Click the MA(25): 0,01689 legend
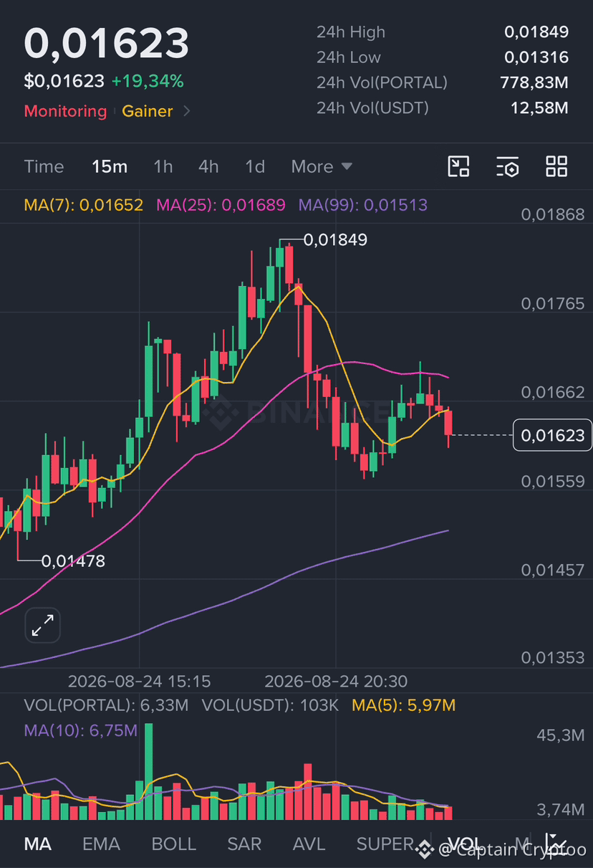 click(221, 205)
